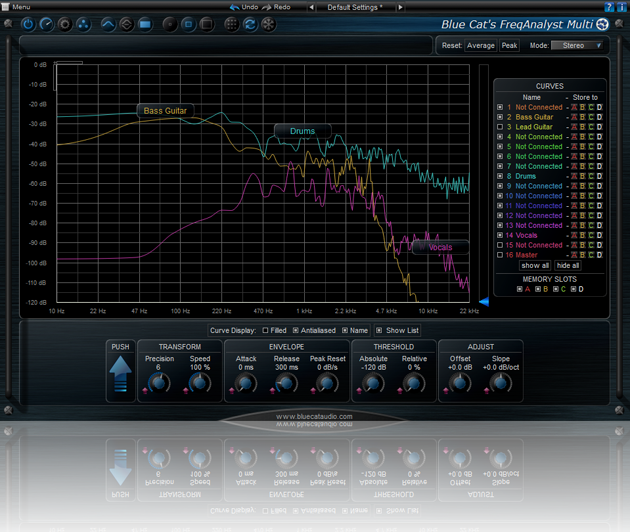This screenshot has height=532, width=630.
Task: Reset the Peak curves
Action: pyautogui.click(x=509, y=45)
